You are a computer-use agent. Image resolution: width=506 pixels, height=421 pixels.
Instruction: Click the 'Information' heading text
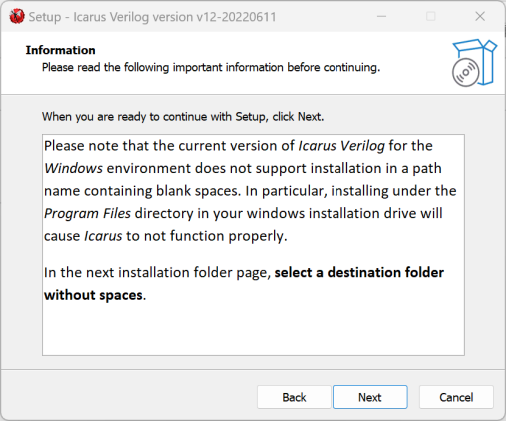(60, 50)
